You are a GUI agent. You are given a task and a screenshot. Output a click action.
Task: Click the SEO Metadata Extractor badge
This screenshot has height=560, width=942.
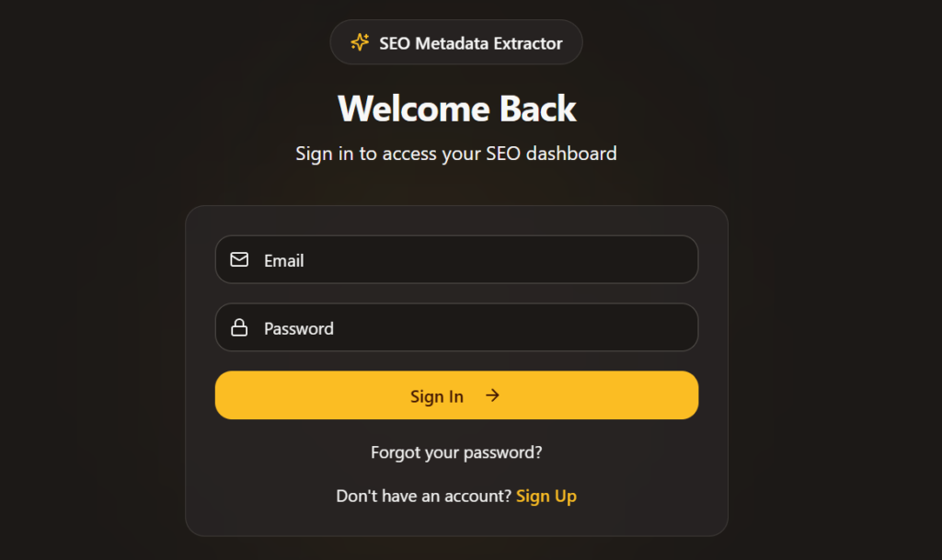(456, 42)
